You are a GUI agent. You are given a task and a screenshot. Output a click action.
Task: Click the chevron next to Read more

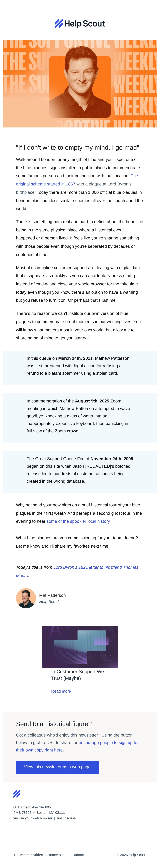(x=73, y=691)
